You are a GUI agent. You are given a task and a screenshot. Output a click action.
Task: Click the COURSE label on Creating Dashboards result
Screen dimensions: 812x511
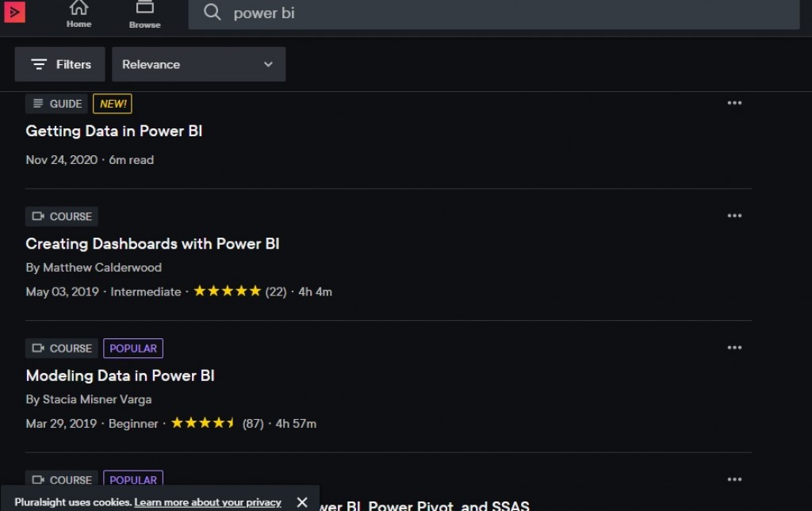click(62, 216)
